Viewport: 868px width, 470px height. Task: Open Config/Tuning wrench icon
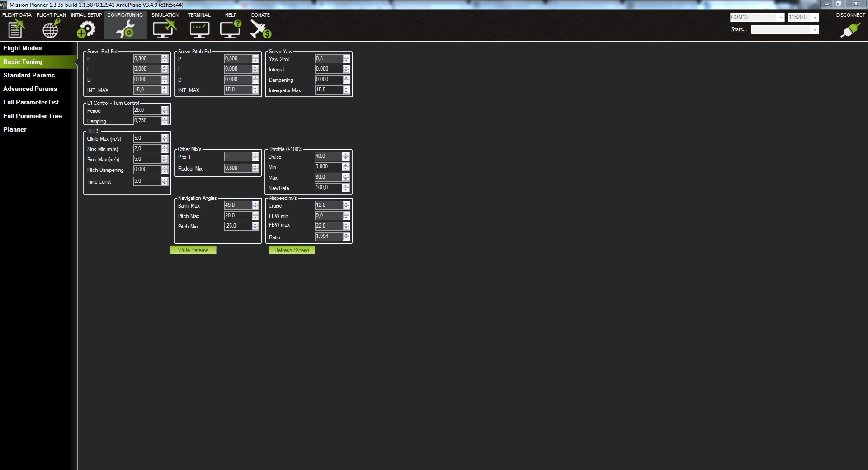(125, 29)
